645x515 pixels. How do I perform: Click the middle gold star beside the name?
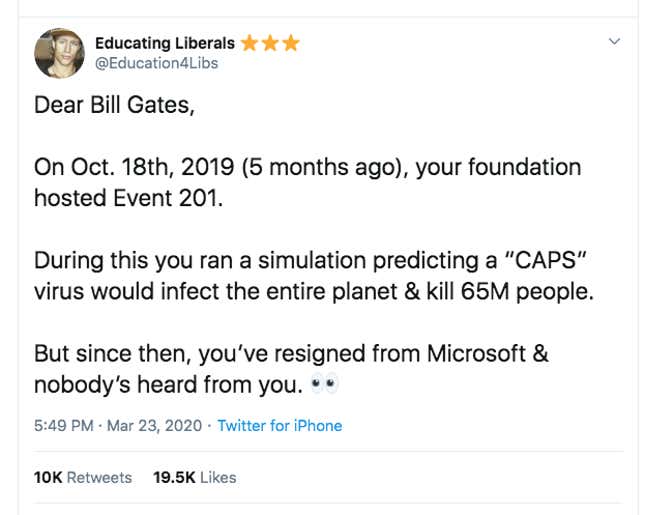pyautogui.click(x=270, y=43)
